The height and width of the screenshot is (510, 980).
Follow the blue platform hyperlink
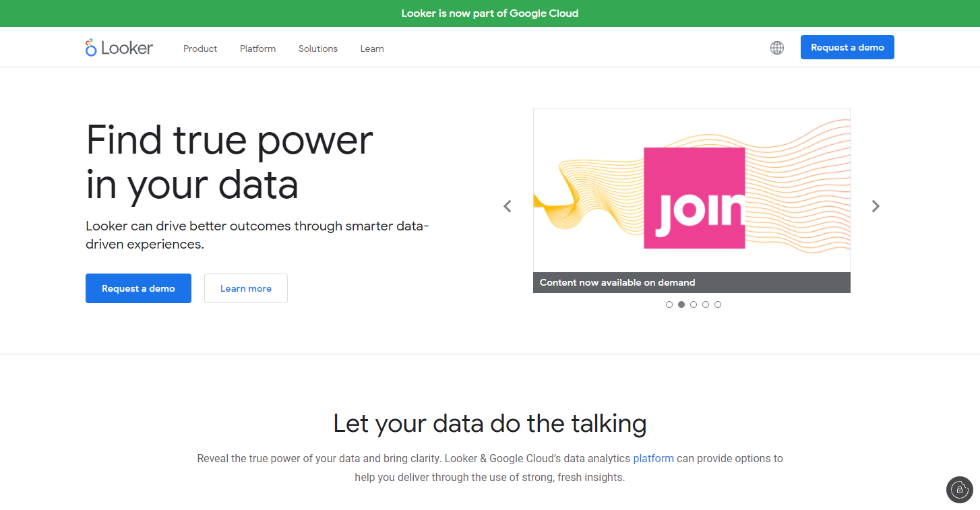(x=653, y=458)
